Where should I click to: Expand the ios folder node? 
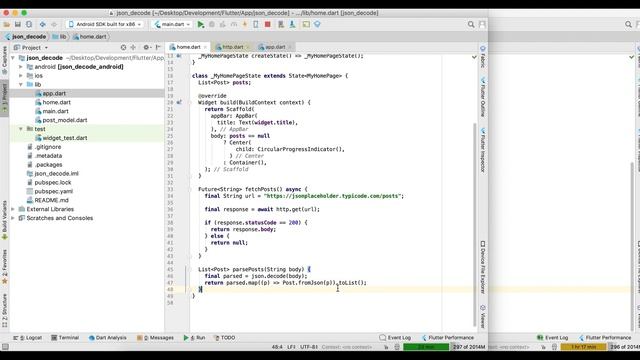21,76
